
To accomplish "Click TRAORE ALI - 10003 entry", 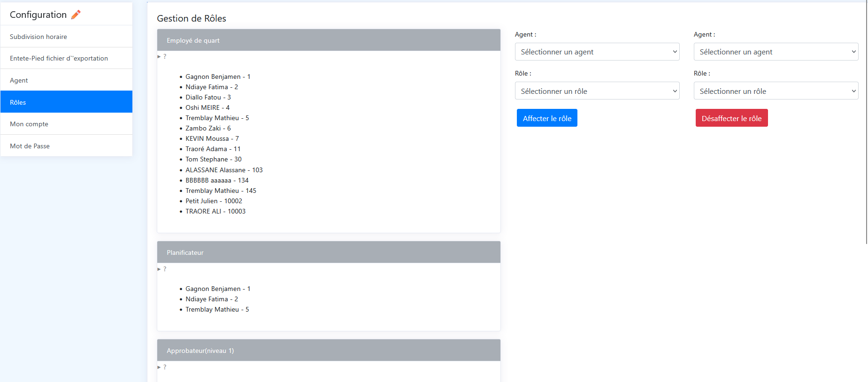I will [215, 211].
